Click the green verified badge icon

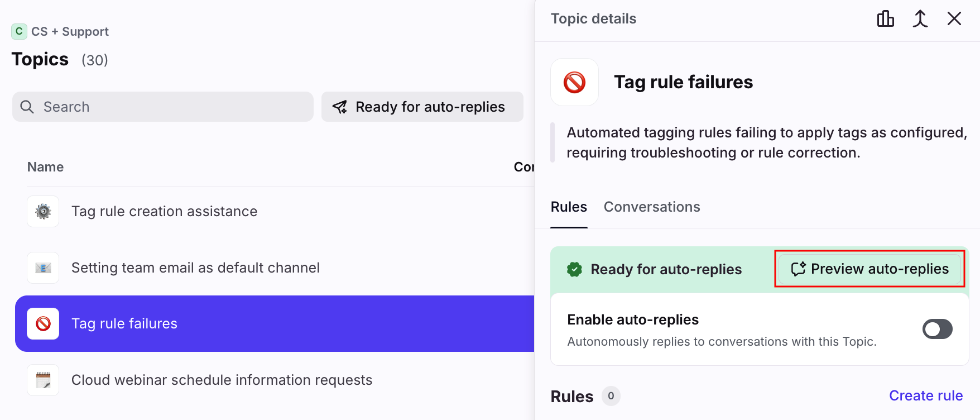(574, 269)
